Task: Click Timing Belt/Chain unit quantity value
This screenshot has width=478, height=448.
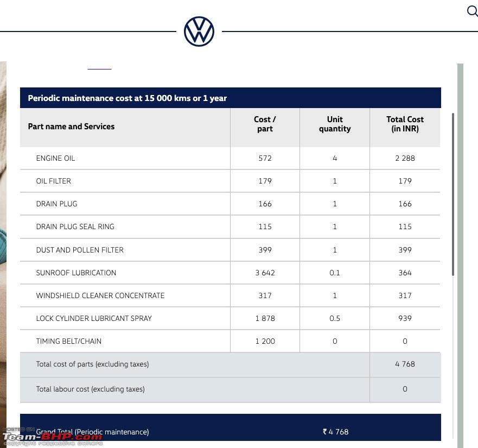Action: [335, 341]
